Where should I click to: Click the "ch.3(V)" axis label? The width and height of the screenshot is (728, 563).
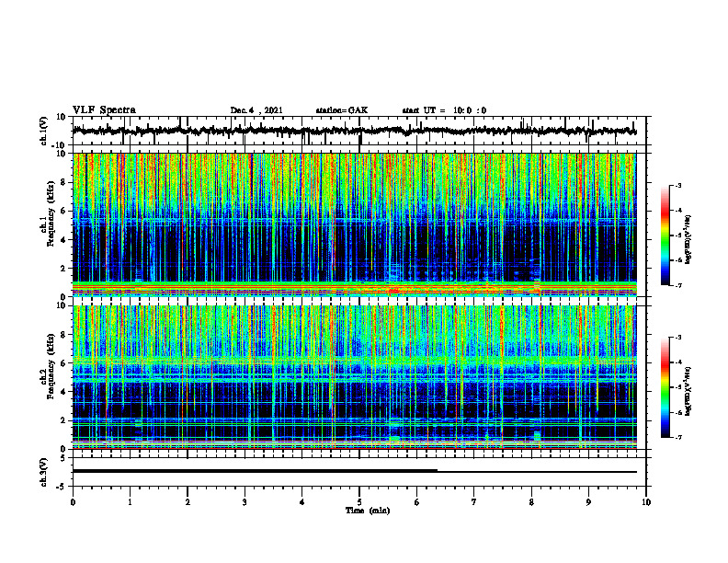(x=44, y=472)
